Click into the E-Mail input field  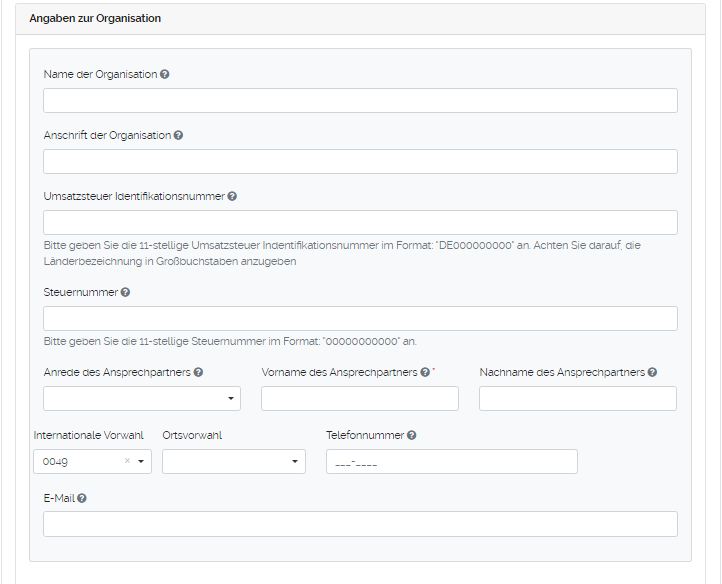[x=360, y=524]
